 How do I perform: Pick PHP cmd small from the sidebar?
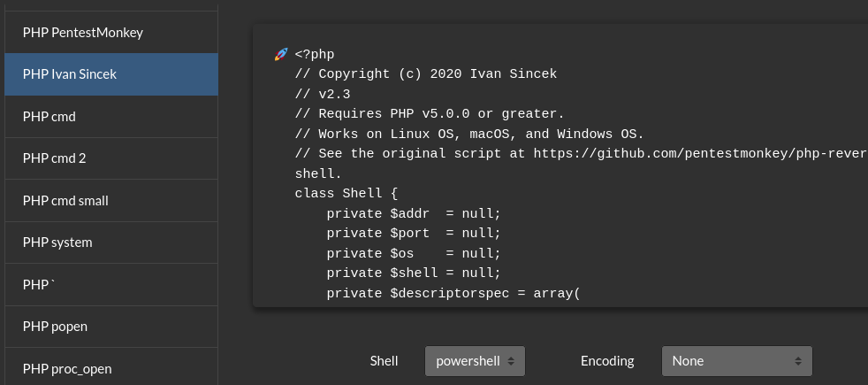[x=111, y=201]
